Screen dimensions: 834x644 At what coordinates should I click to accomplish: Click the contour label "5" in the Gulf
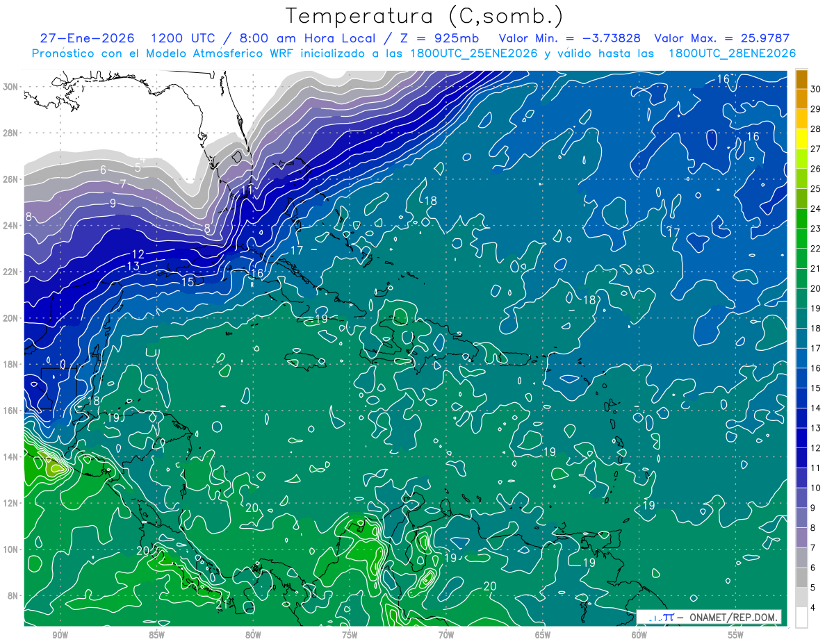[x=138, y=167]
